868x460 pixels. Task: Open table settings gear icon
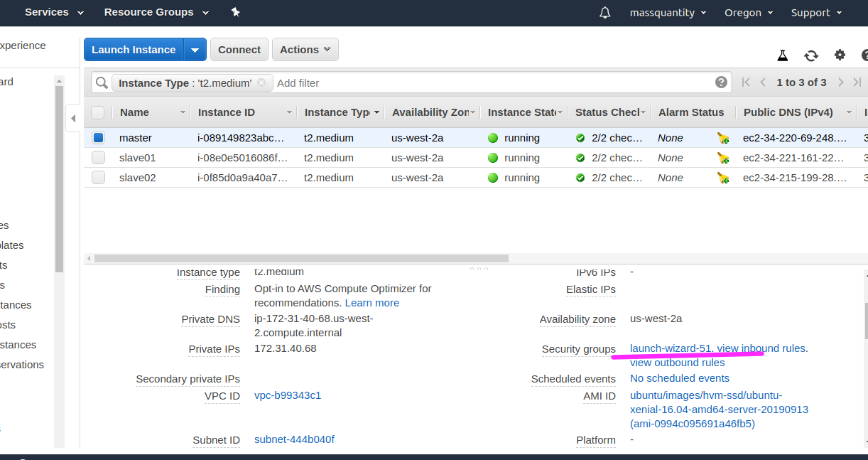click(840, 55)
